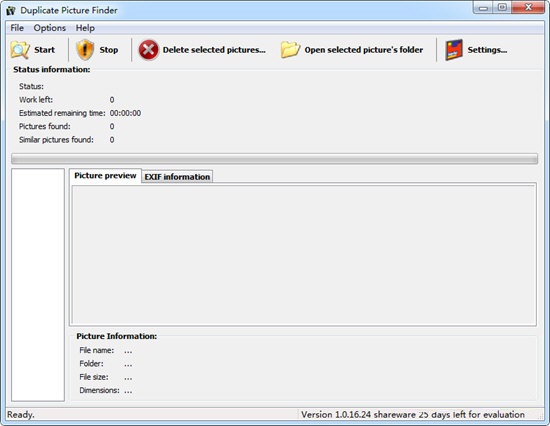Maximize the Duplicate Picture Finder window
The height and width of the screenshot is (426, 550).
click(x=502, y=8)
